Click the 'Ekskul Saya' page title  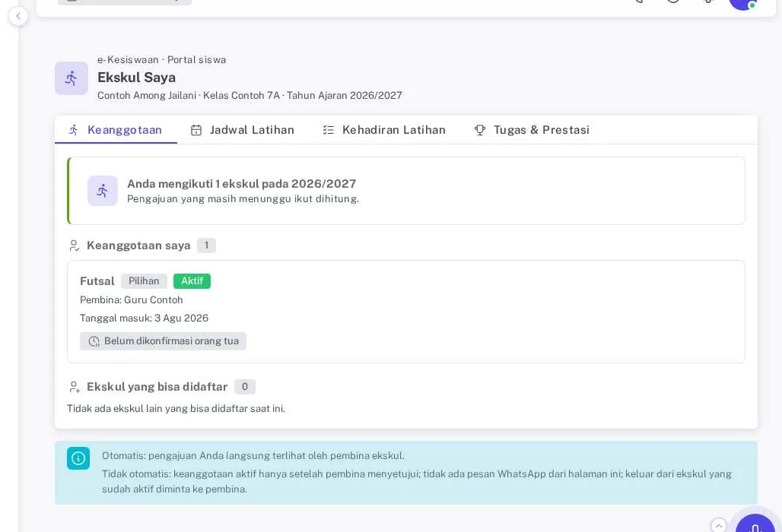[x=137, y=78]
